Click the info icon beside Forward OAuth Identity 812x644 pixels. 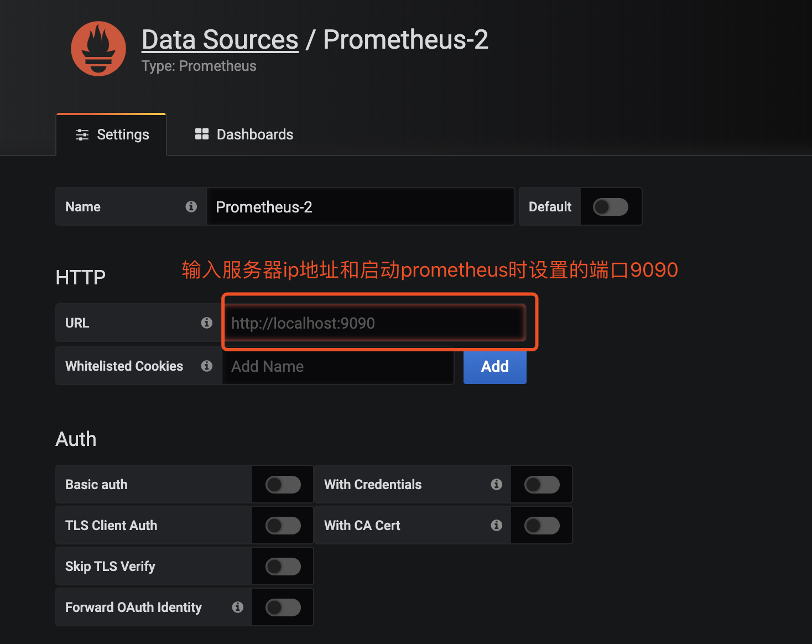click(238, 607)
